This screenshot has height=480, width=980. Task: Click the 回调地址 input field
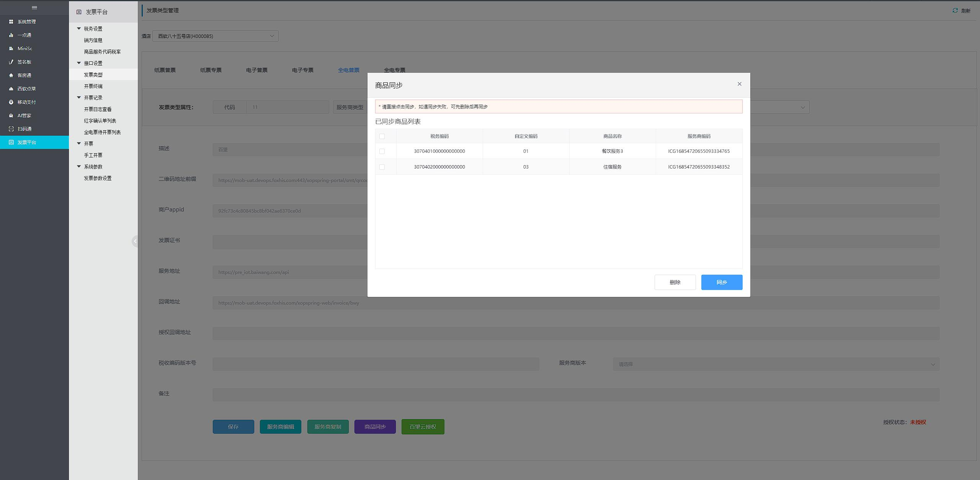576,303
